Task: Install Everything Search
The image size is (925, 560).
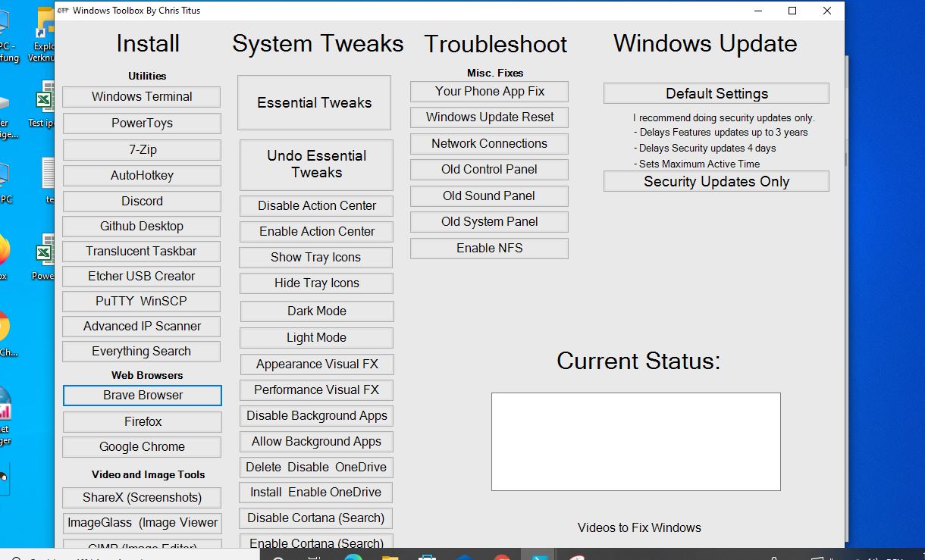Action: coord(142,352)
